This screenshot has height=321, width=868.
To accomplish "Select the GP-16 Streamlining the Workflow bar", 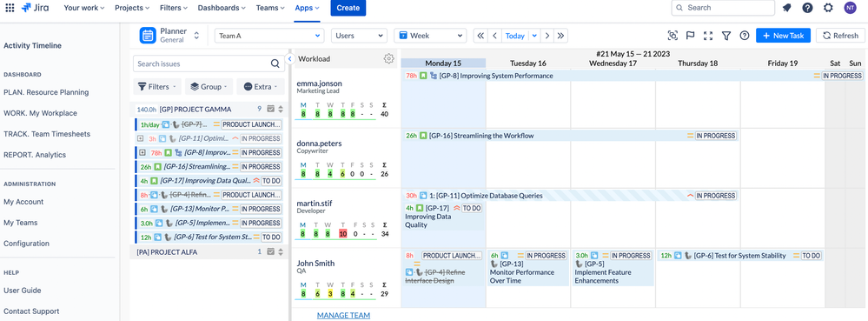I will 571,136.
